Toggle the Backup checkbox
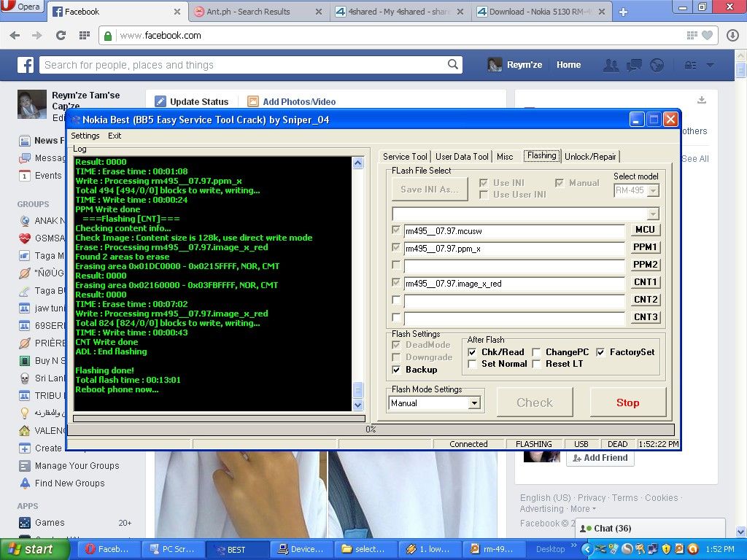The width and height of the screenshot is (747, 560). point(396,370)
